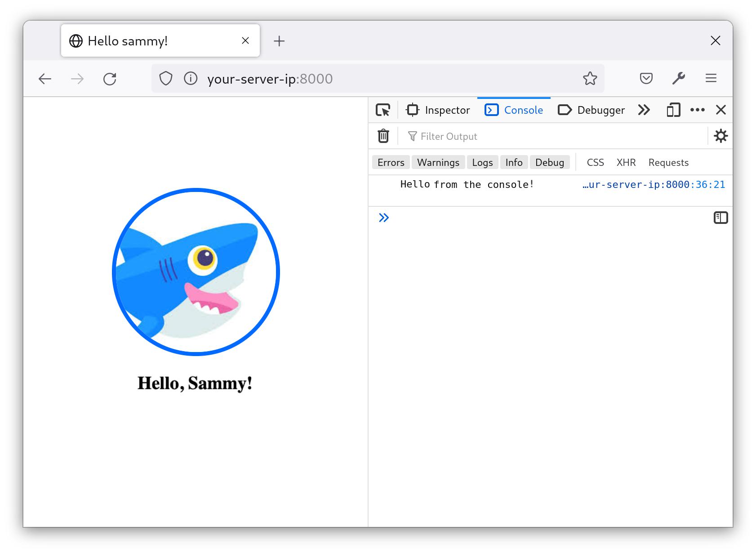Save page to Pocket via the pocket icon
756x553 pixels.
pyautogui.click(x=646, y=78)
